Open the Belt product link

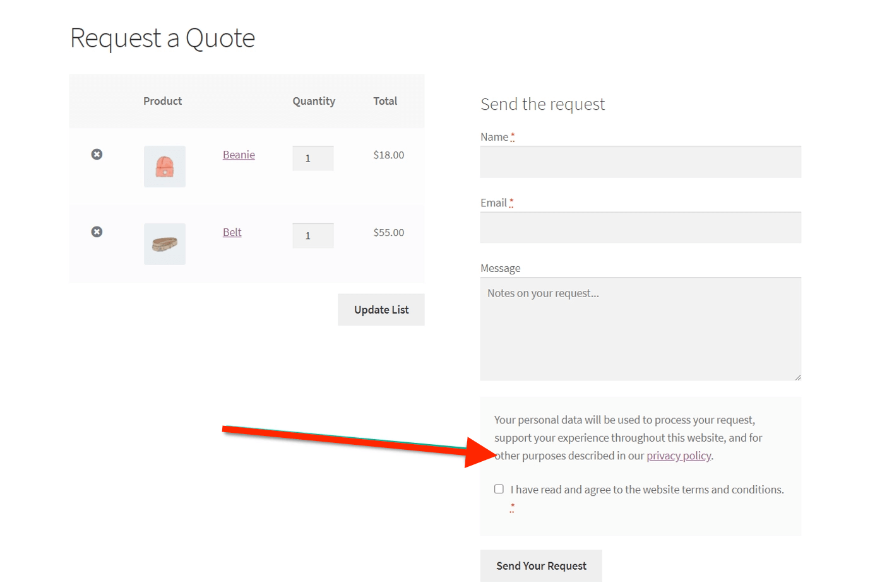click(x=232, y=233)
